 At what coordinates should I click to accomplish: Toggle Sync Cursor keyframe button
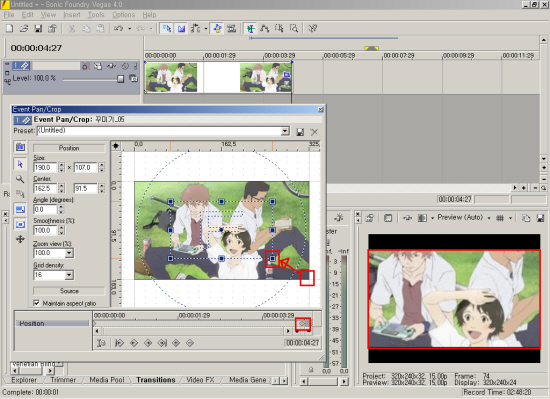tap(101, 343)
